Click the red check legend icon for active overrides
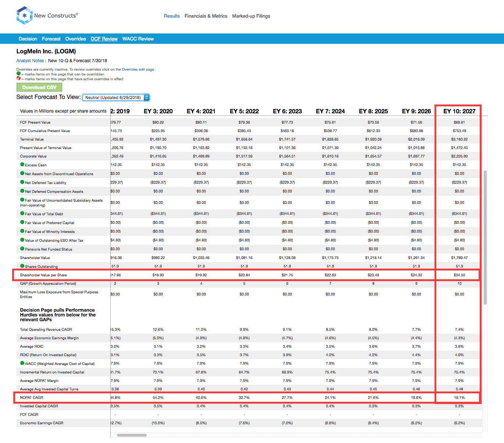Screen dimensions: 504x443 coord(18,78)
